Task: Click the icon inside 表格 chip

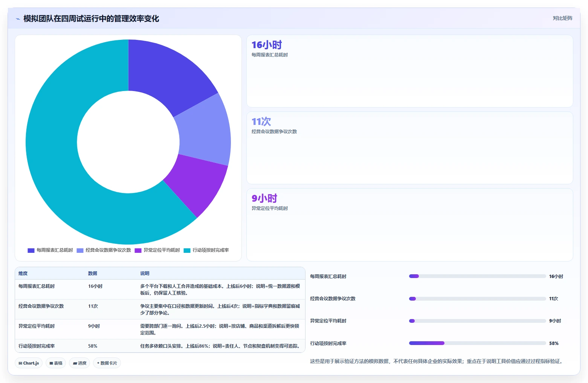Action: coord(51,363)
